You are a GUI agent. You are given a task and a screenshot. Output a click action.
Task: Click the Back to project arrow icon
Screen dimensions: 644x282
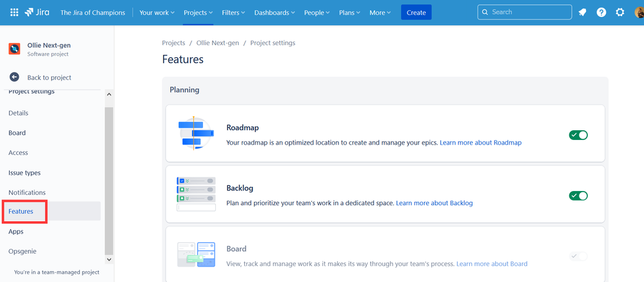14,77
